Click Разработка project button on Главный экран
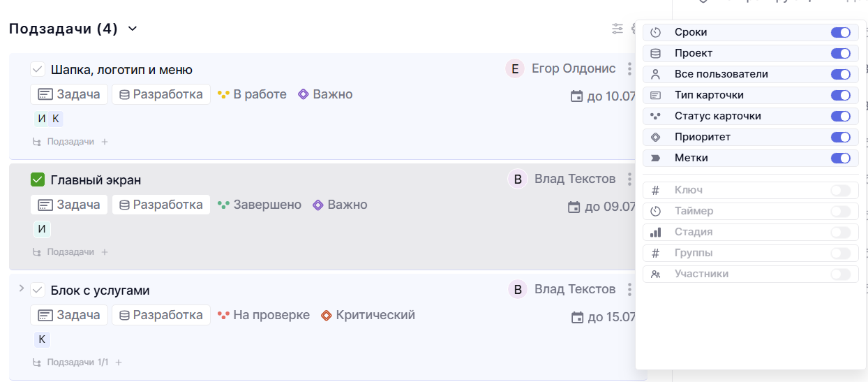The width and height of the screenshot is (868, 382). [160, 205]
